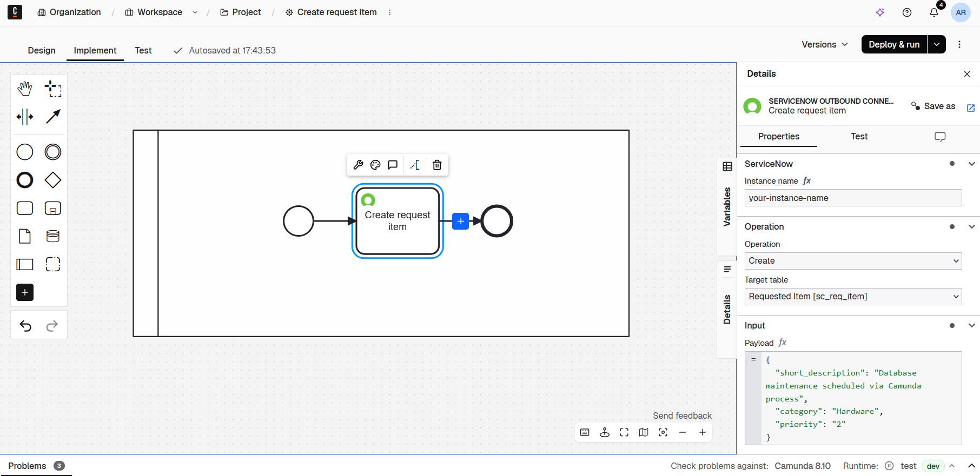Open notifications bell
Screen dimensions: 980x476
pyautogui.click(x=934, y=12)
